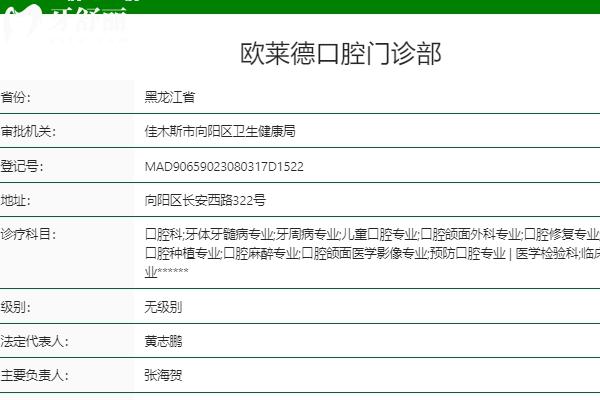600x400 pixels.
Task: Click the first subject line starting 口腔科;牙体牙髓病专业
Action: tap(372, 234)
